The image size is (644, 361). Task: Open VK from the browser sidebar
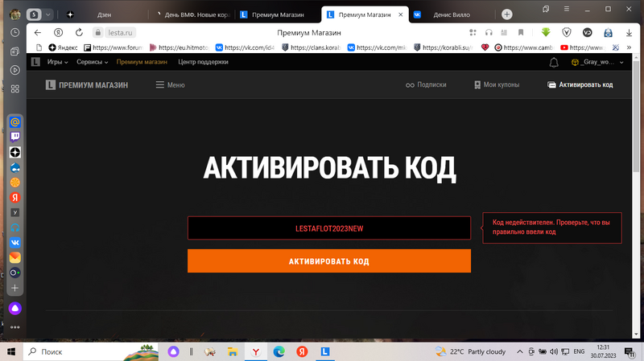coord(15,242)
